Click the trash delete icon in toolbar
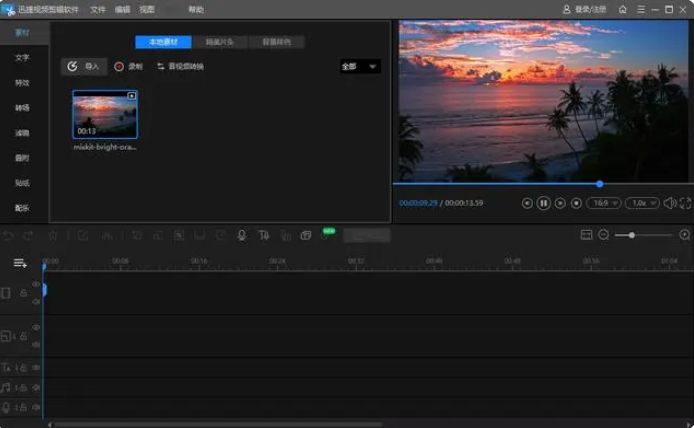This screenshot has width=694, height=428. 53,235
